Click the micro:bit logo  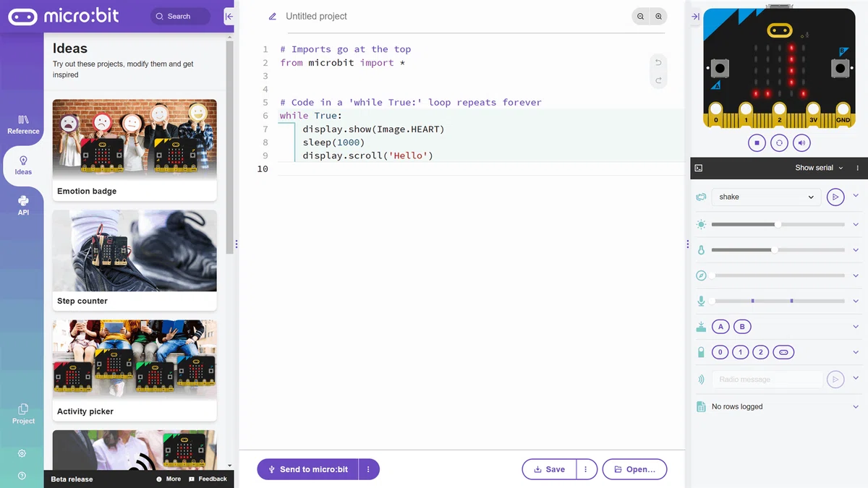[64, 16]
